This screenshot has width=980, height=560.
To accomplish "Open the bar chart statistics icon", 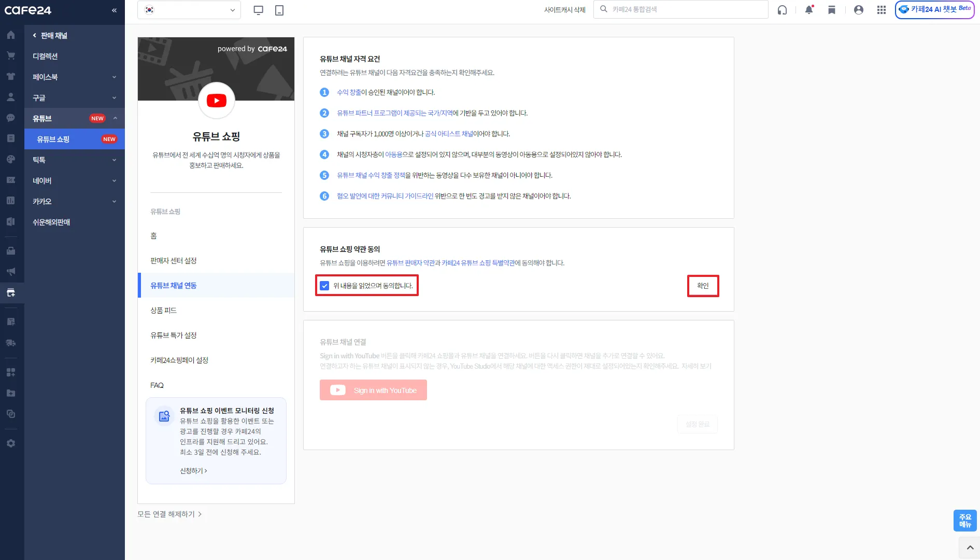I will point(11,201).
